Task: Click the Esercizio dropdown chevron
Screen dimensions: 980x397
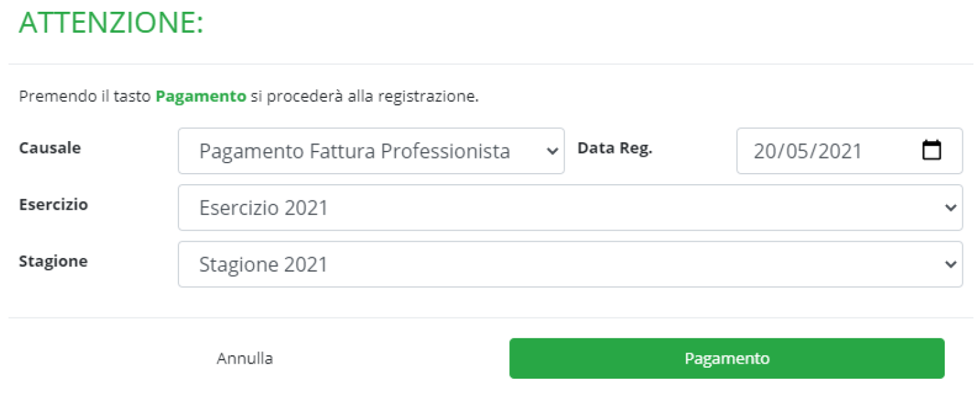Action: point(951,208)
